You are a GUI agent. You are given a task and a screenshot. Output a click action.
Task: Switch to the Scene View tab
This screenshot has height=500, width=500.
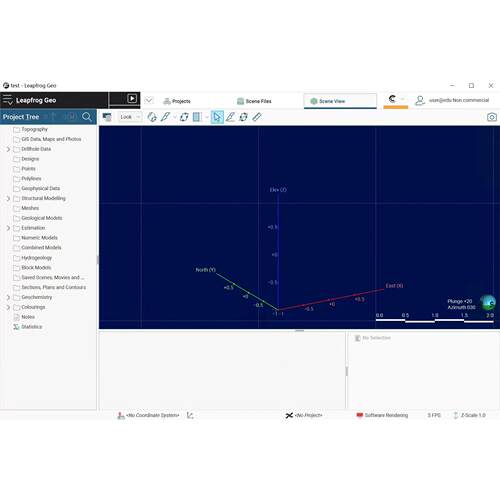340,101
